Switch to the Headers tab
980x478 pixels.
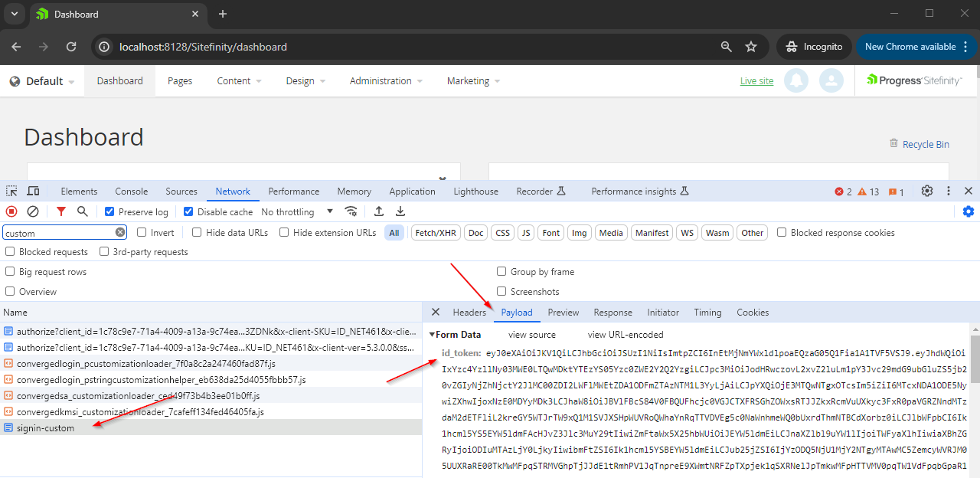click(x=469, y=312)
